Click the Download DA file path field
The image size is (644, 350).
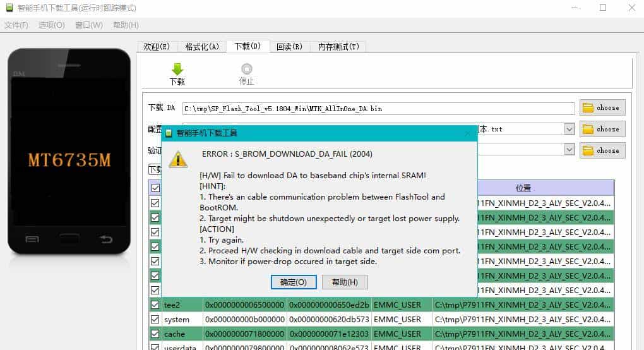pyautogui.click(x=378, y=109)
